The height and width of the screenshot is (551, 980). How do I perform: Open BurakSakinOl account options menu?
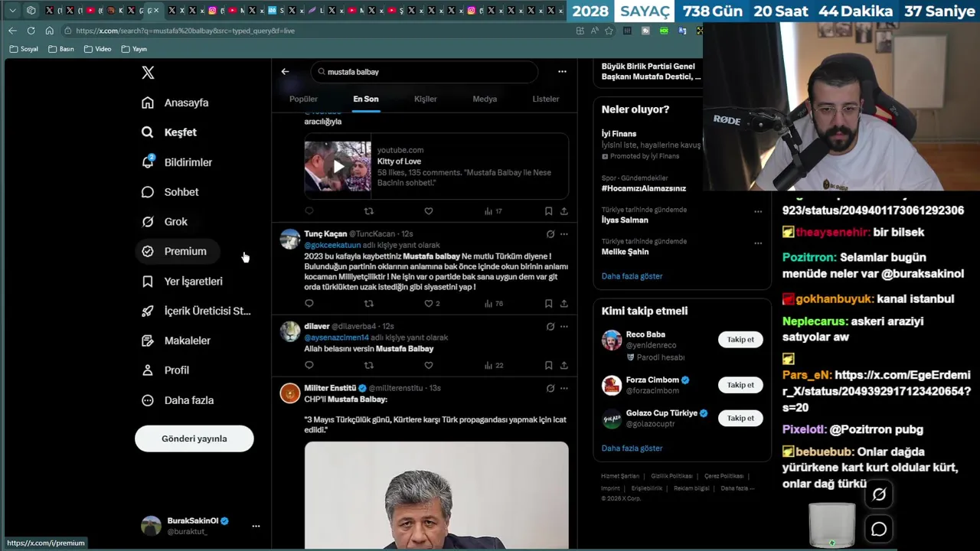(256, 526)
